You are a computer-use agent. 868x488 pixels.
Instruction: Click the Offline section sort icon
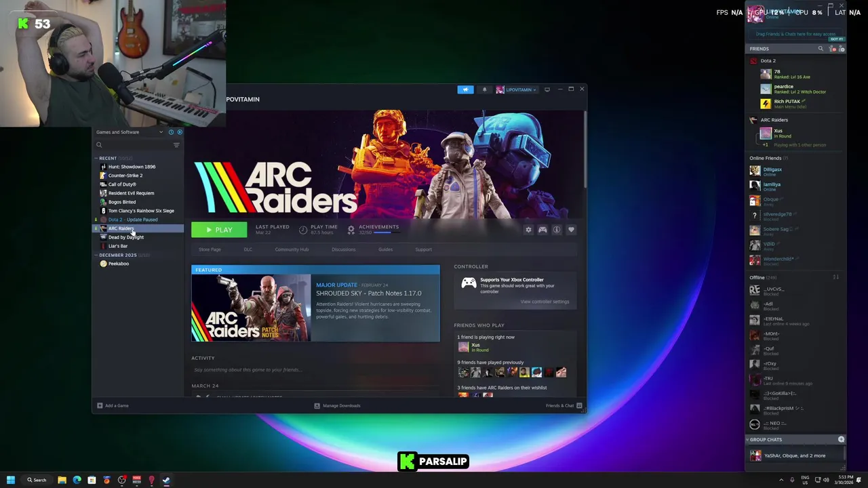coord(836,278)
